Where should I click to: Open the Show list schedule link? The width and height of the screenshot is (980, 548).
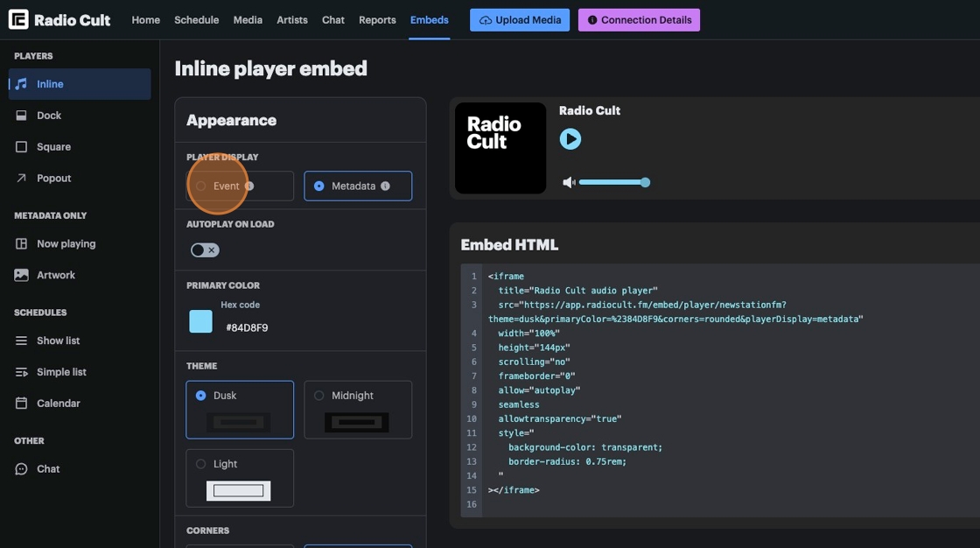click(80, 341)
